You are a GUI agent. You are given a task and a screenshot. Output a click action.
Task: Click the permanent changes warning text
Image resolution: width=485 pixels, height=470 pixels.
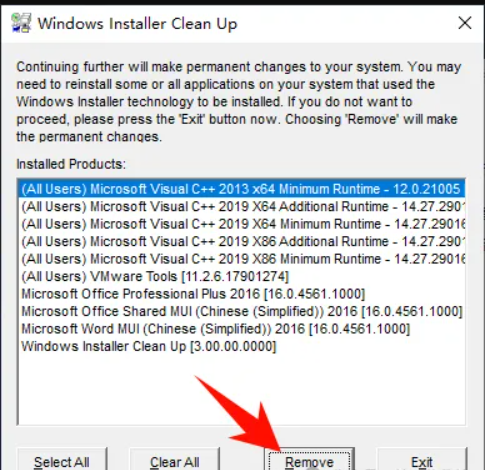tap(239, 102)
